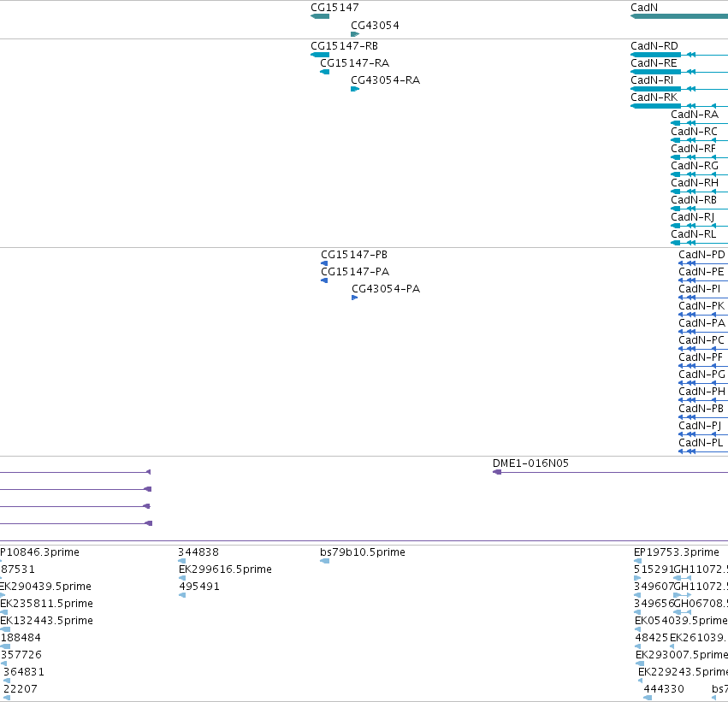Click CadN-PF protein label
The width and height of the screenshot is (728, 702).
coord(701,357)
